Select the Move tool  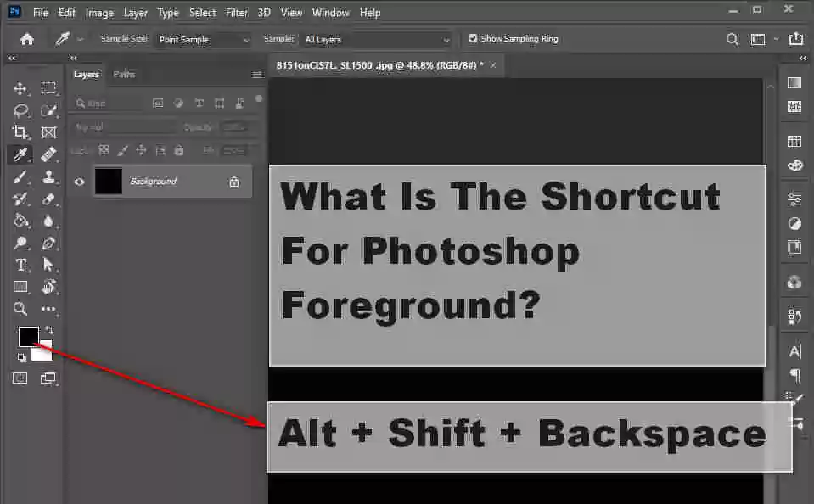20,88
